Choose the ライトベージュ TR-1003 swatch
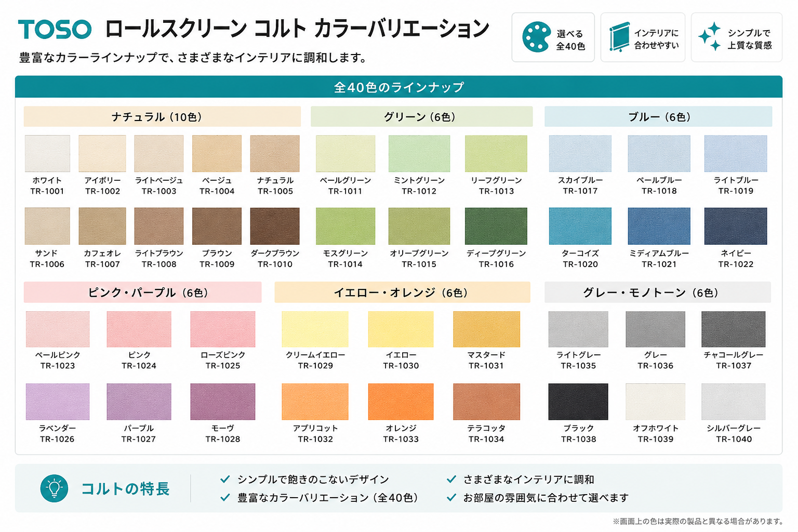 (159, 154)
